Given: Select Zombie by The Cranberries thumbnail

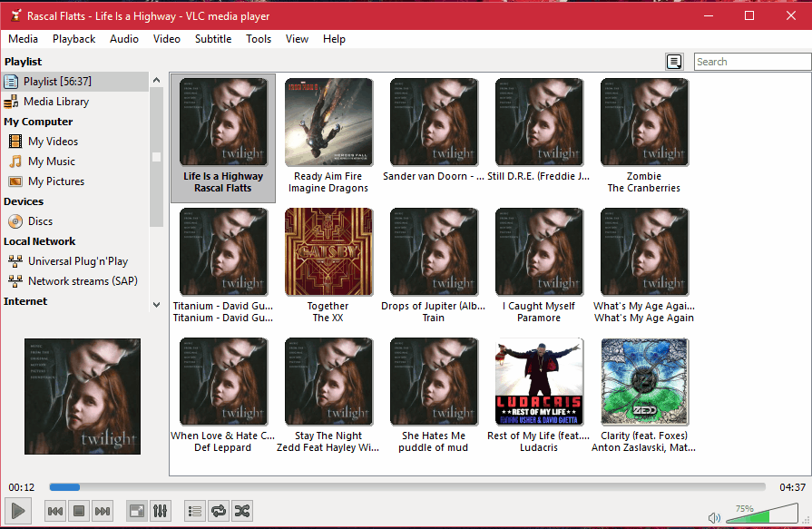Looking at the screenshot, I should (644, 122).
